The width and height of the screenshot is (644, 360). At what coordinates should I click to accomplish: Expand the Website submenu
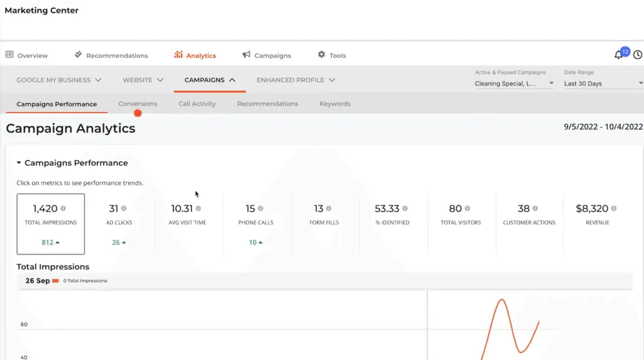[143, 80]
